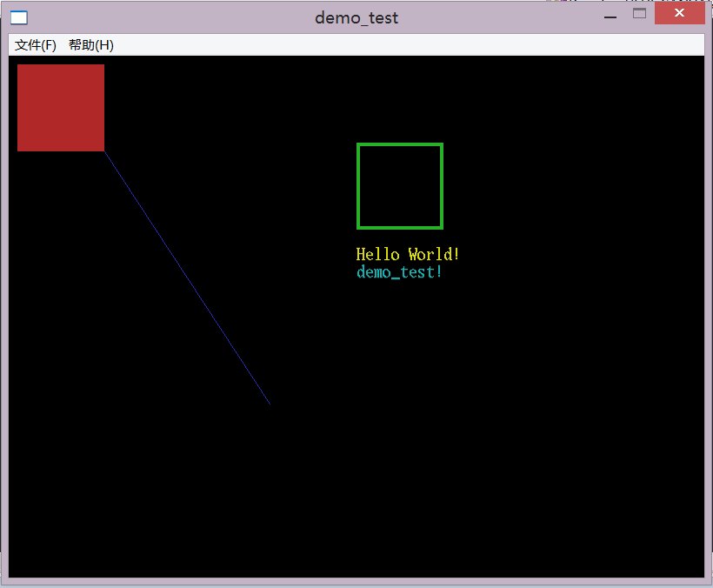The image size is (713, 588).
Task: Minimize the demo_test window
Action: point(610,17)
